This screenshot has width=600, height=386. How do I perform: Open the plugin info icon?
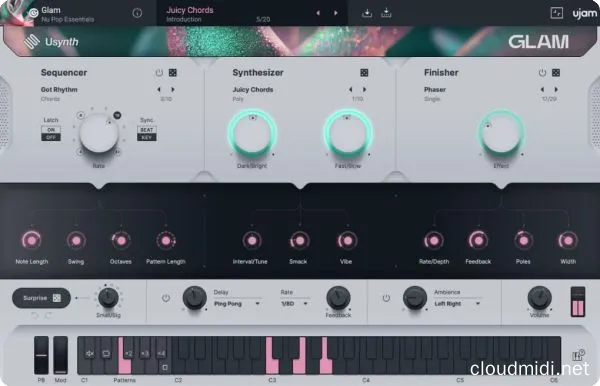137,13
